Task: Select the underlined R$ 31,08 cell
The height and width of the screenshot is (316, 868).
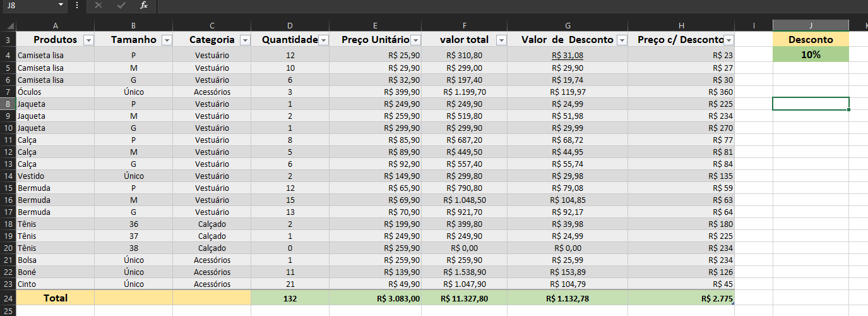Action: (x=567, y=55)
